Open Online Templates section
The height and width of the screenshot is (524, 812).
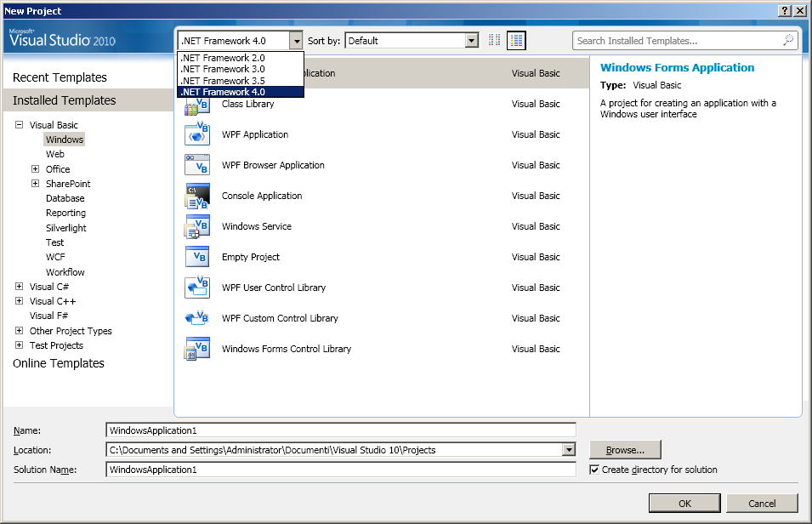(59, 363)
